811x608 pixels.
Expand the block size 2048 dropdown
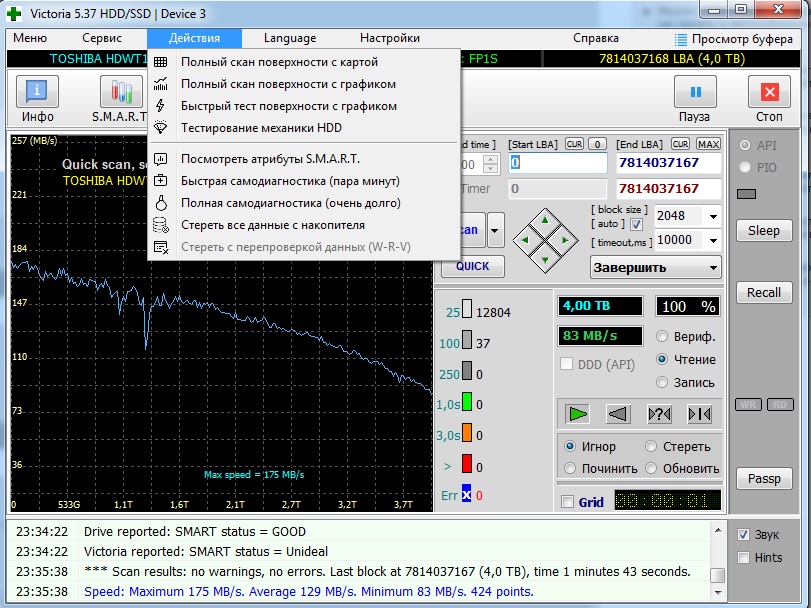(x=713, y=216)
